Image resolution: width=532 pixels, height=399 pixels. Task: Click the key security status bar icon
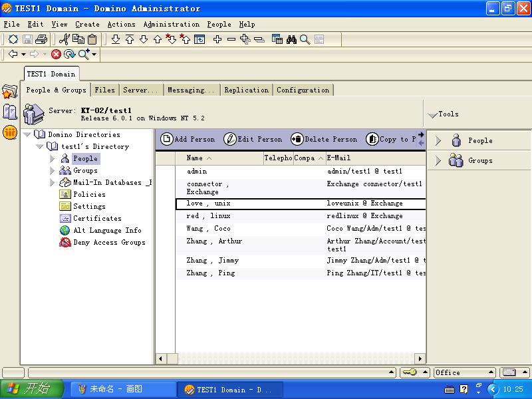[x=410, y=372]
